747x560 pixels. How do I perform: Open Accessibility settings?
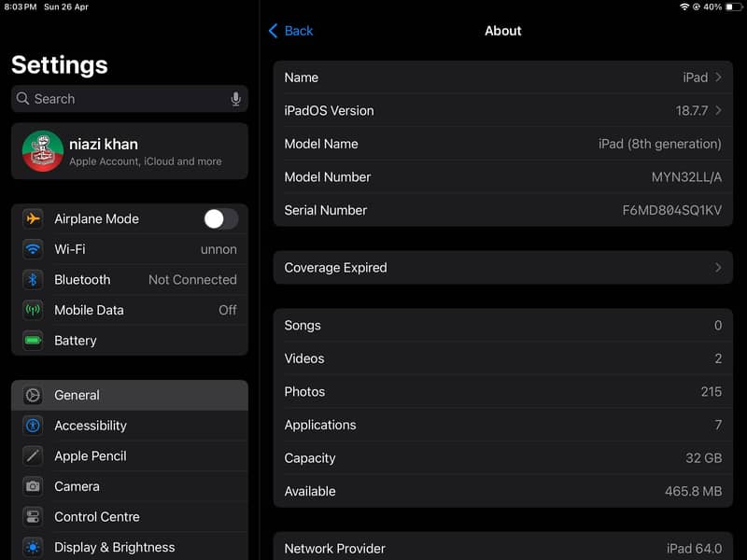pyautogui.click(x=130, y=426)
